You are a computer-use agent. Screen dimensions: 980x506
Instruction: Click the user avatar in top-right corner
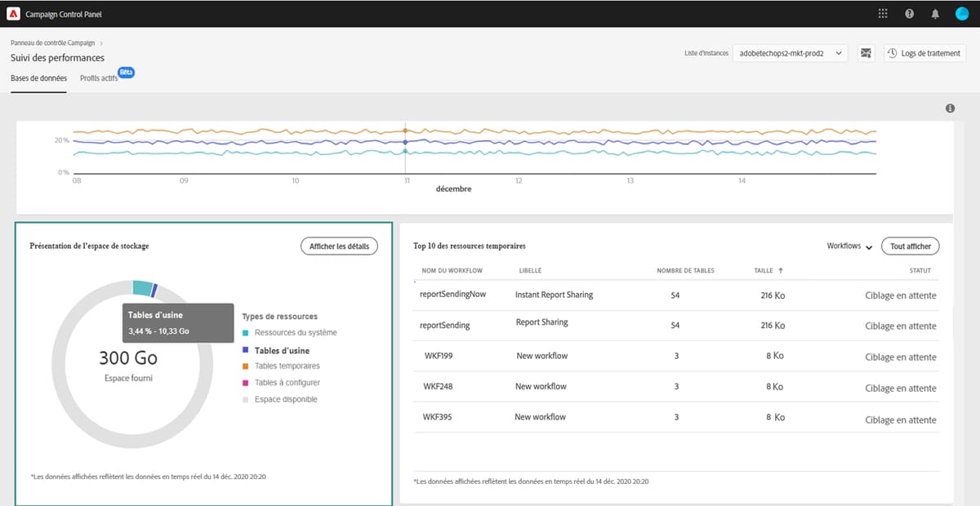(x=962, y=13)
